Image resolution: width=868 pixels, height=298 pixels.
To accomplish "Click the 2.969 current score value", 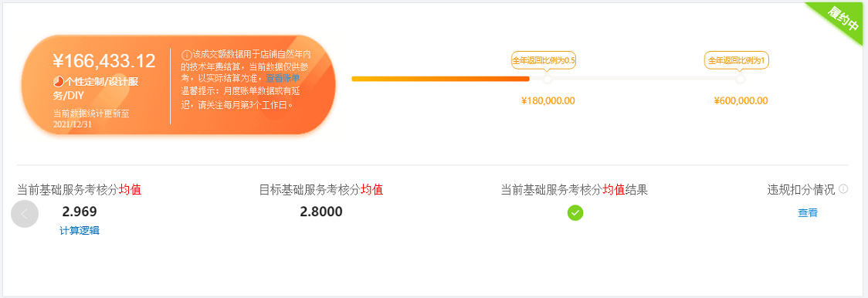I will pos(80,212).
